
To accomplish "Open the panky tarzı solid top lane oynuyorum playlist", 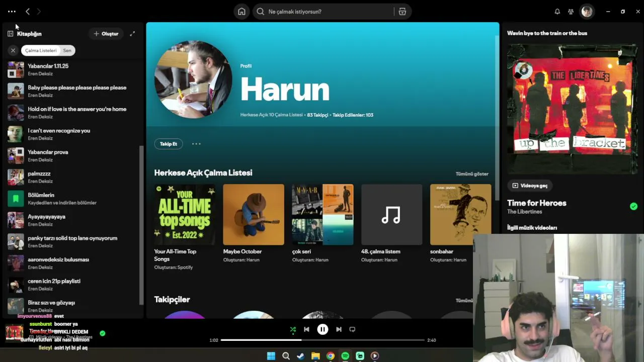I will pos(73,242).
